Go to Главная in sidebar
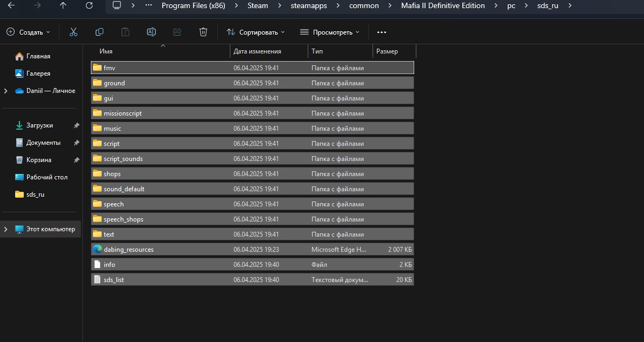Viewport: 644px width, 342px height. 38,56
